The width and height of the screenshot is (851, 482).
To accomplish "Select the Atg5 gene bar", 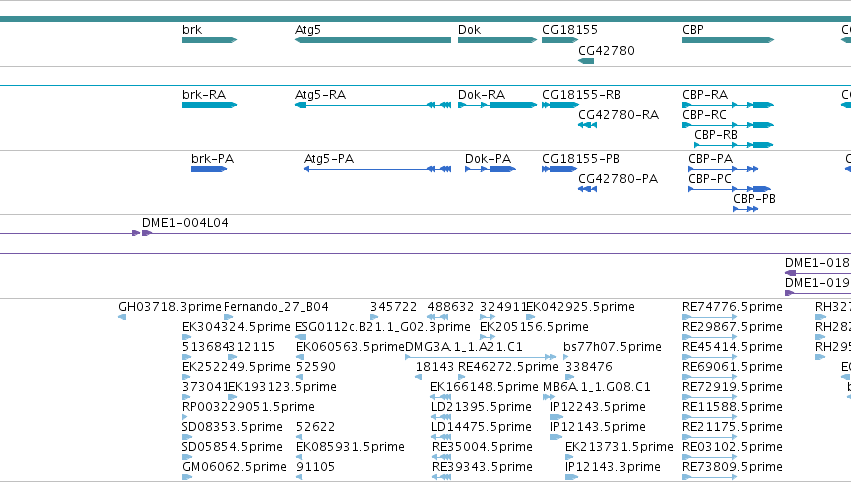I will (x=373, y=40).
